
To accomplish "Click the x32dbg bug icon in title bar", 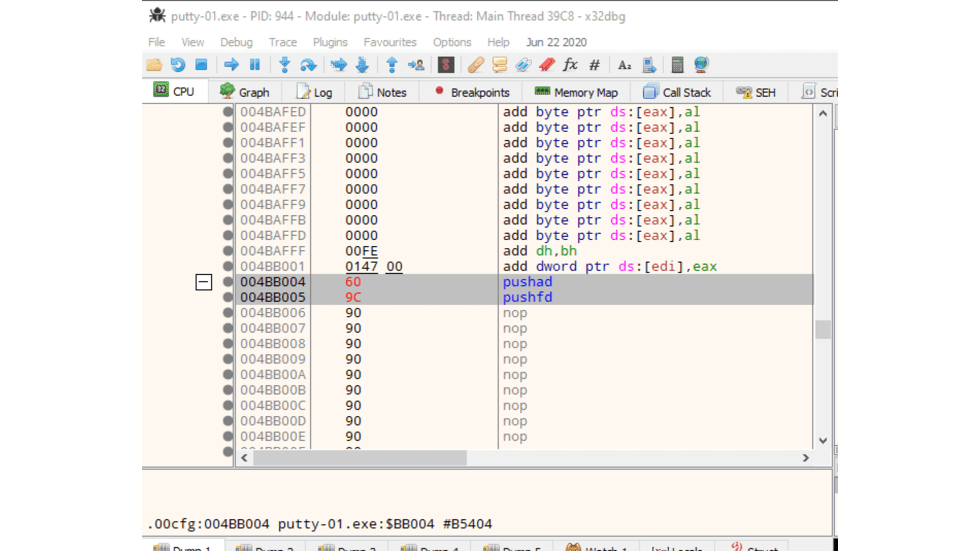I will [x=157, y=15].
